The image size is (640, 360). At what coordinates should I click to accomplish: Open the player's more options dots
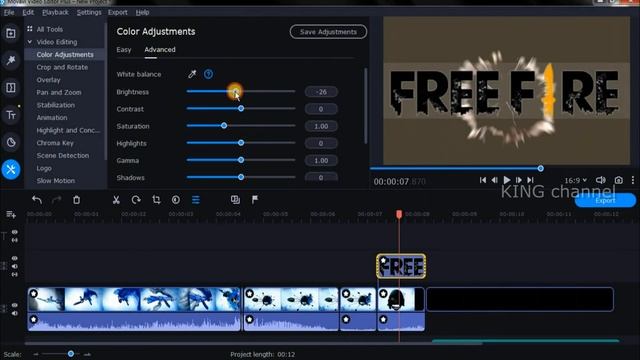coord(633,180)
